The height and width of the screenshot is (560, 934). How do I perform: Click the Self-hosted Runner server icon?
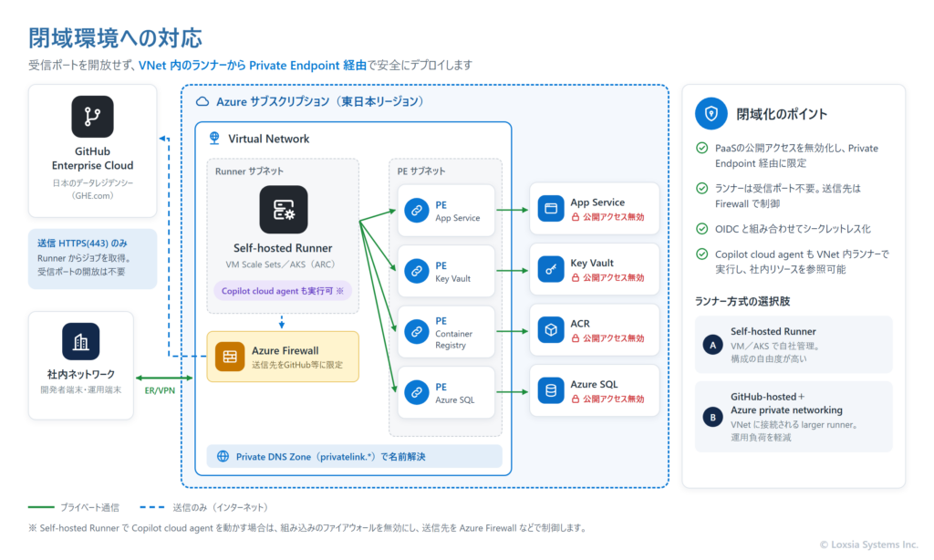[x=284, y=210]
